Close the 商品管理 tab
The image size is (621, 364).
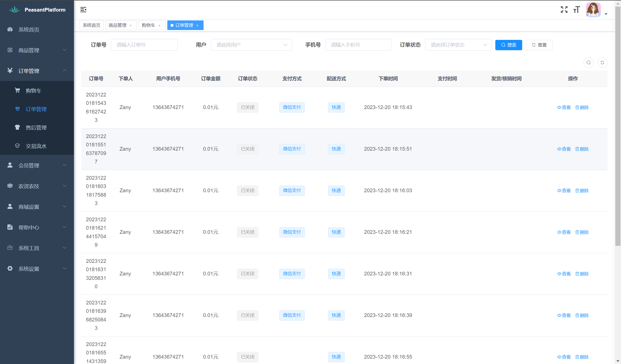[x=131, y=26]
